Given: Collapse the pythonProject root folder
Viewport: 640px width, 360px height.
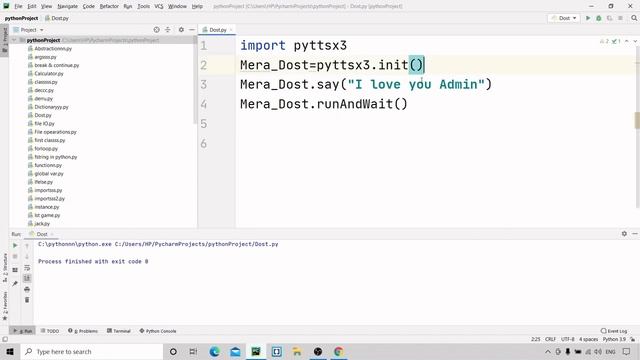Looking at the screenshot, I should [x=15, y=40].
